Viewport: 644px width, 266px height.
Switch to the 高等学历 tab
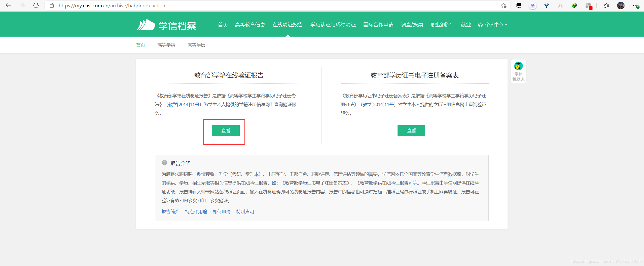tap(196, 45)
